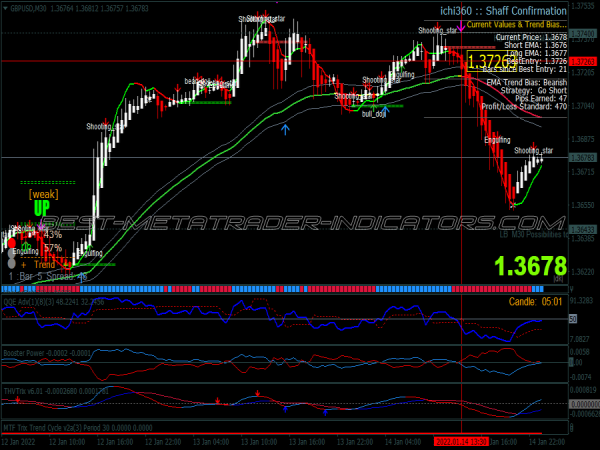The image size is (600, 450).
Task: Click the 1.36783 current price axis label
Action: [584, 158]
